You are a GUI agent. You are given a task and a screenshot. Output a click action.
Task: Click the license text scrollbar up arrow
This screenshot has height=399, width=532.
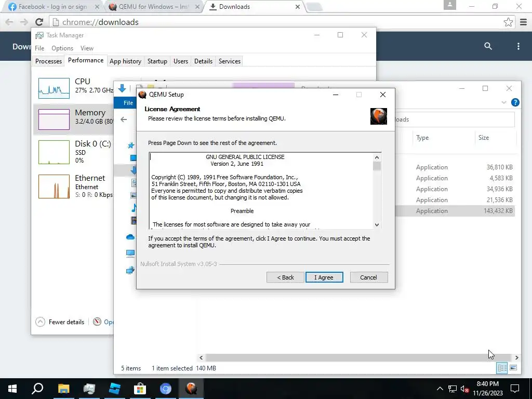[x=377, y=157]
